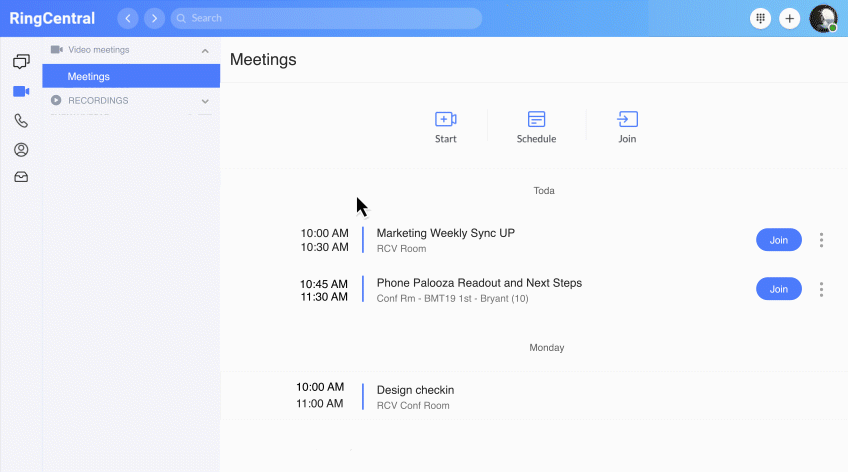Open the Messages chat icon in sidebar
848x472 pixels.
(x=21, y=62)
